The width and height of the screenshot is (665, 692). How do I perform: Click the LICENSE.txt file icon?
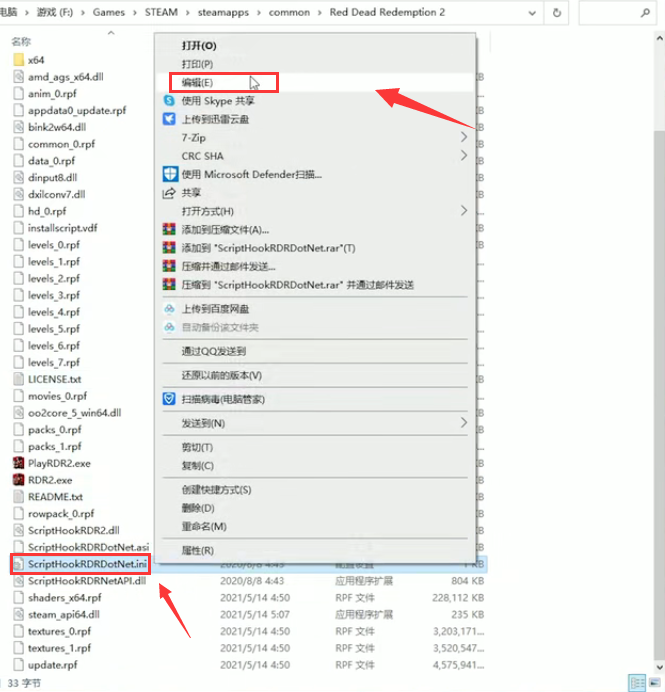[19, 379]
